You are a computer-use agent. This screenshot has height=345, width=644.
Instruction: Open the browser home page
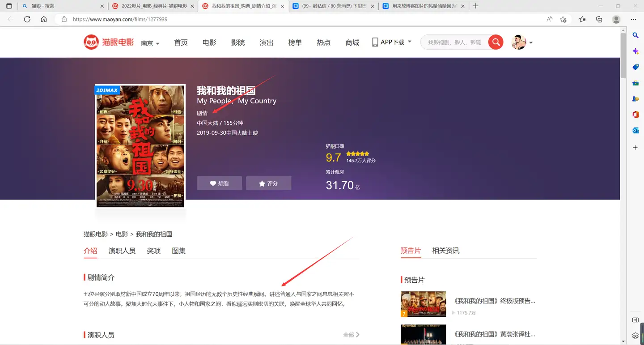44,19
